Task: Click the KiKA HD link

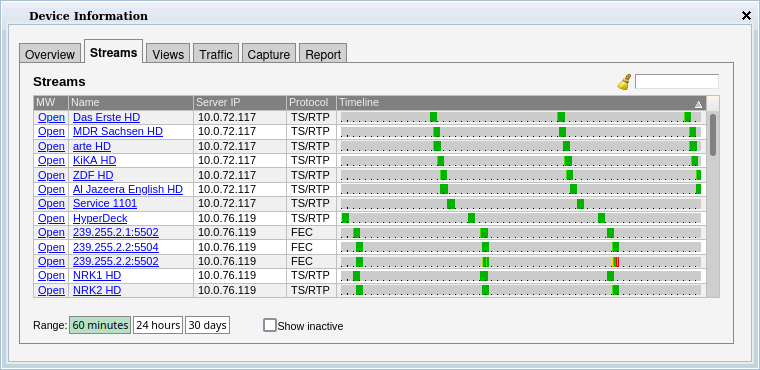Action: 95,160
